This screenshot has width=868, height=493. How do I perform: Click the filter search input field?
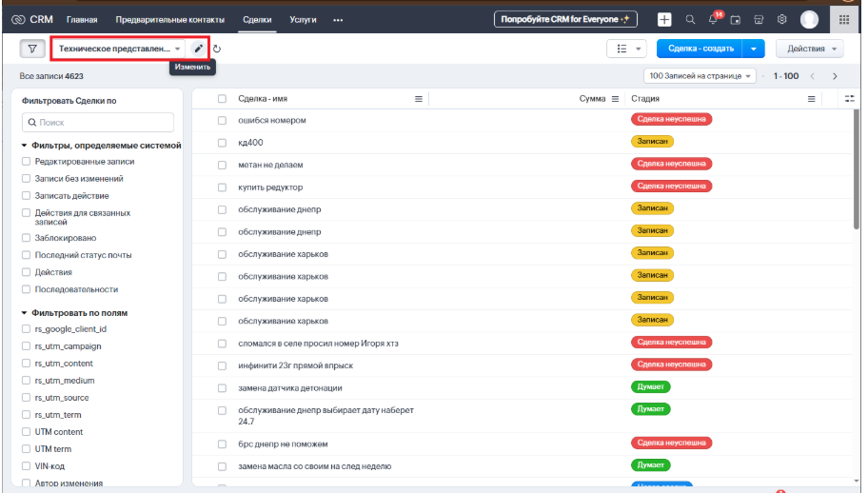pos(98,123)
